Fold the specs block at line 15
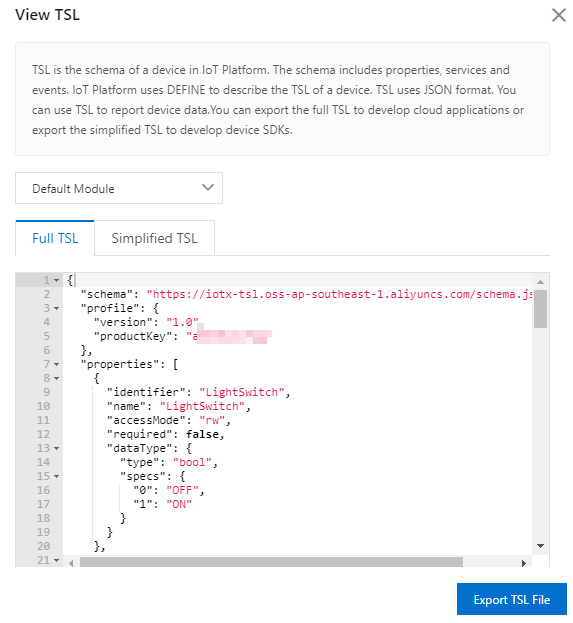573x623 pixels. (x=57, y=476)
